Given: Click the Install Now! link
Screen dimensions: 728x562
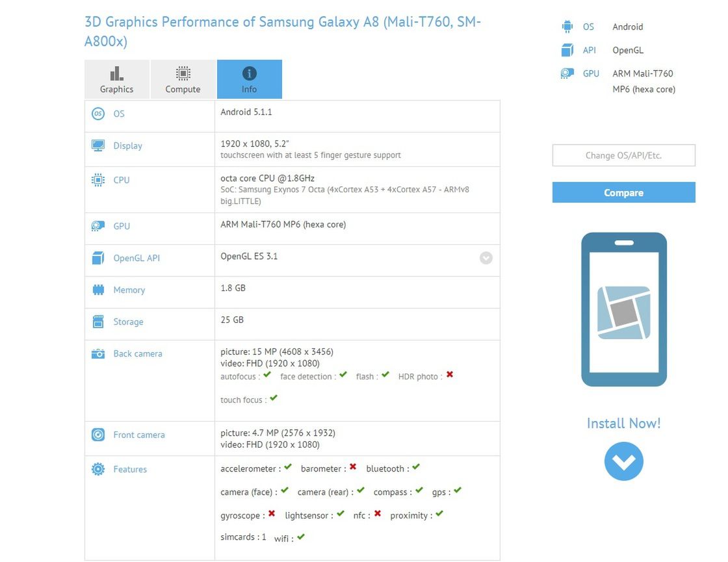Looking at the screenshot, I should coord(623,423).
